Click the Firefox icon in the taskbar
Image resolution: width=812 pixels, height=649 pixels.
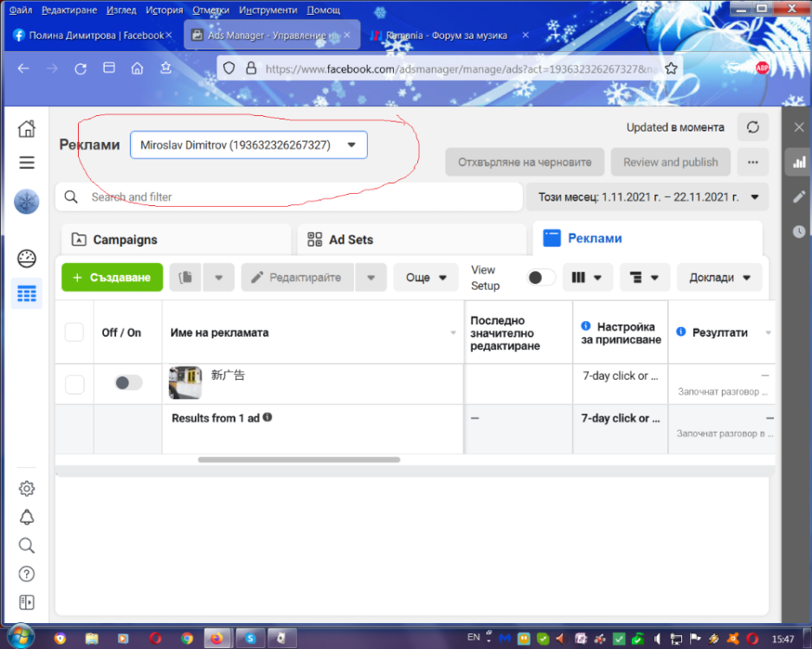[x=217, y=639]
